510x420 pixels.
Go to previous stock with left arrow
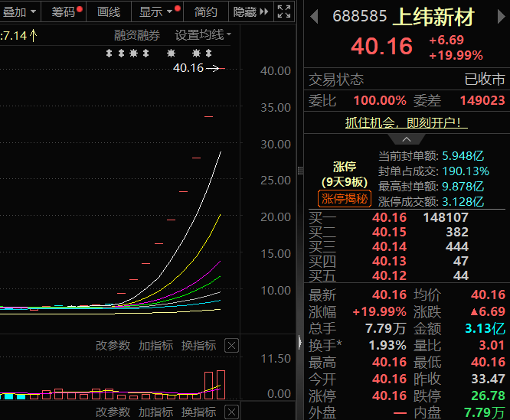(x=314, y=17)
